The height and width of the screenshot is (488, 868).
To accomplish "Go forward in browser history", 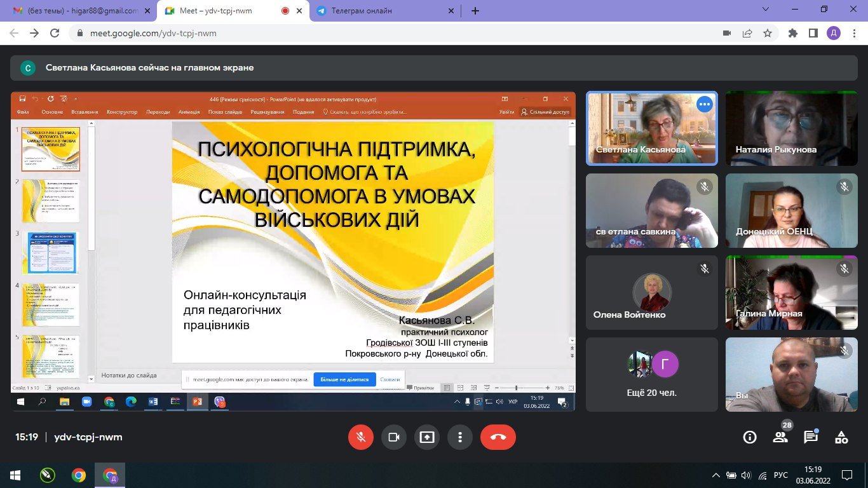I will pyautogui.click(x=34, y=33).
